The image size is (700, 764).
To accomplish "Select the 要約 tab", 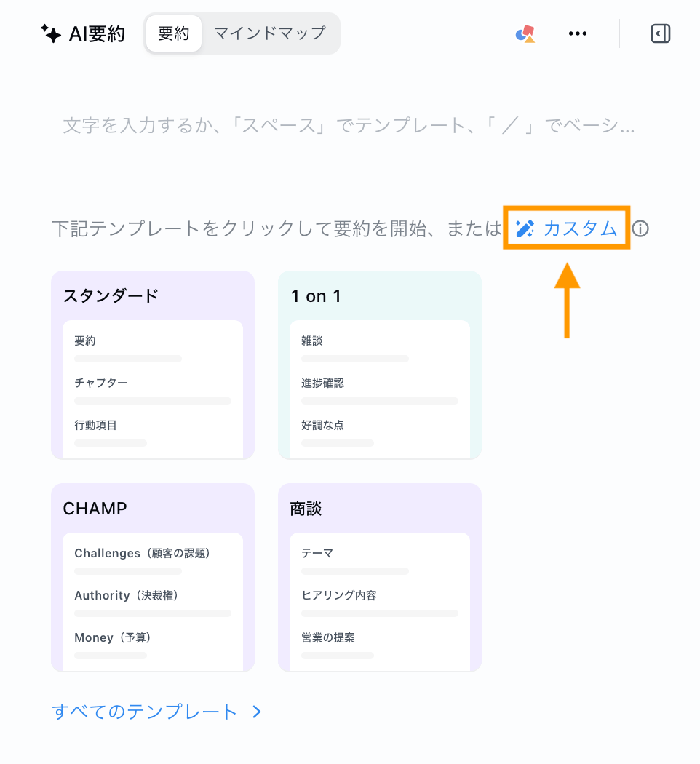I will [x=174, y=33].
